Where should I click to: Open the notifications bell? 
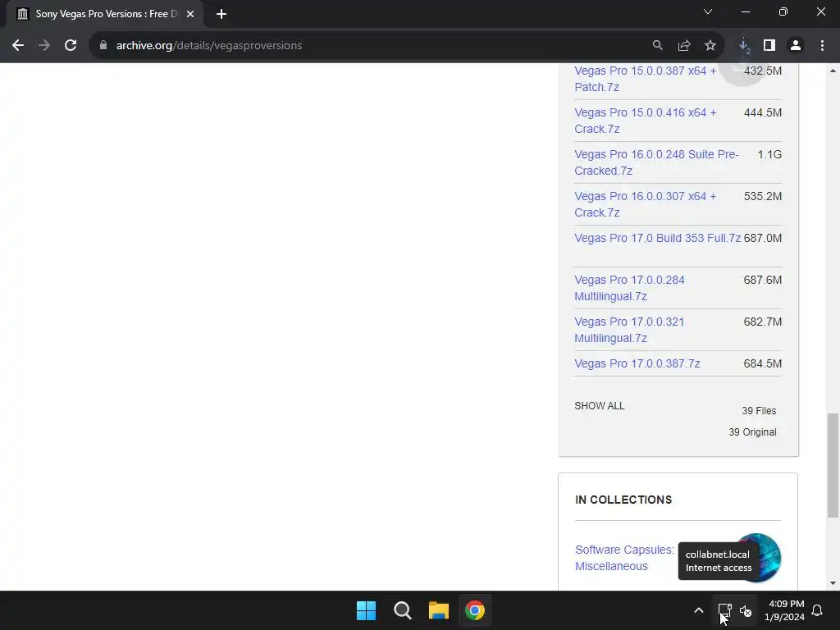(818, 610)
